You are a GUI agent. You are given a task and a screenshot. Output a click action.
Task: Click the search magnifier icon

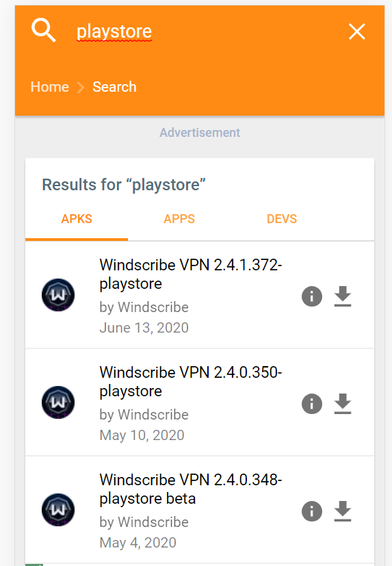[44, 31]
